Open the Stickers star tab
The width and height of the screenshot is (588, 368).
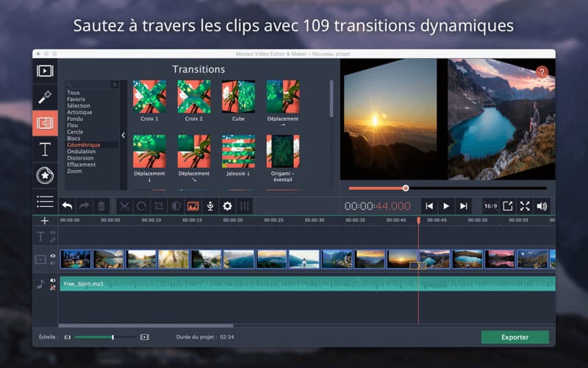(x=45, y=175)
